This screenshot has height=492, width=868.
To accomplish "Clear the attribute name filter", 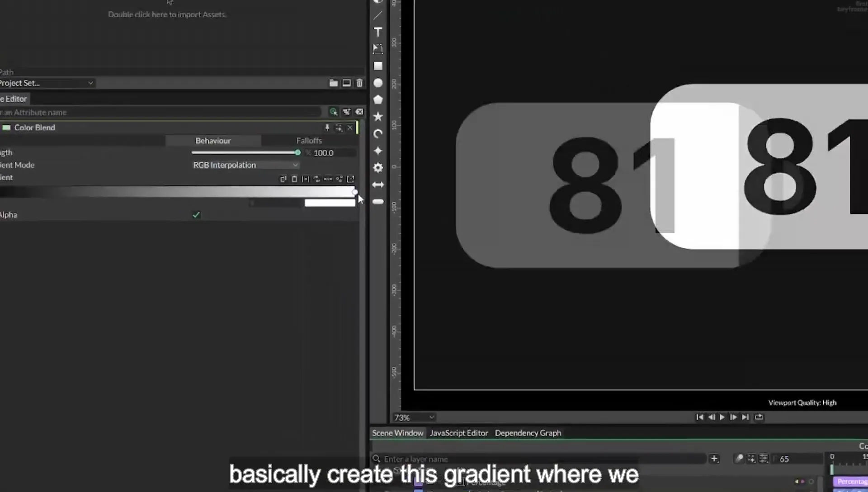I will click(x=359, y=112).
